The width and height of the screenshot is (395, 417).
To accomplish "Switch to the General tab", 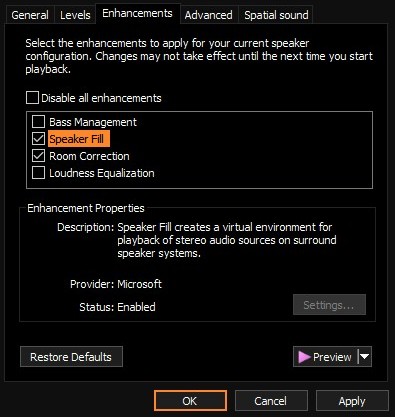I will [x=30, y=15].
